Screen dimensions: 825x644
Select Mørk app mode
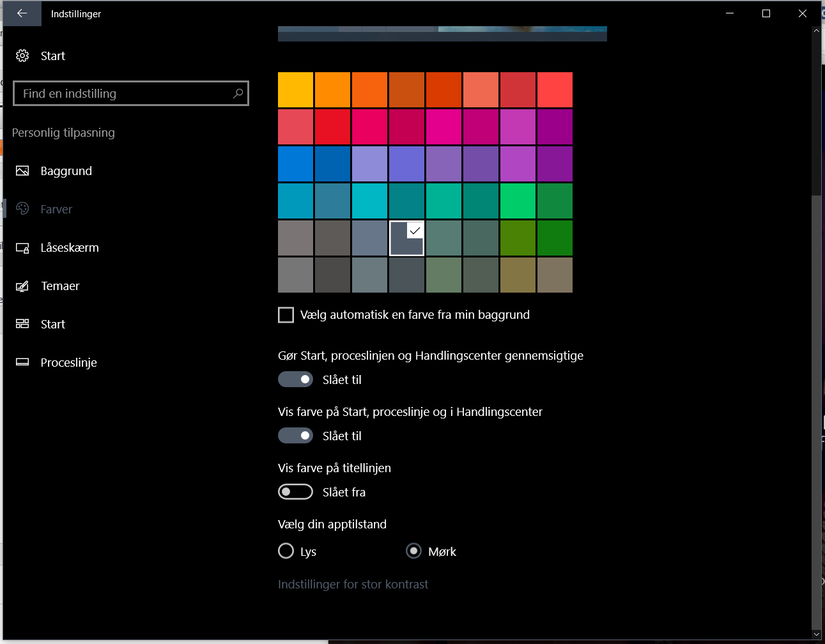(x=414, y=551)
